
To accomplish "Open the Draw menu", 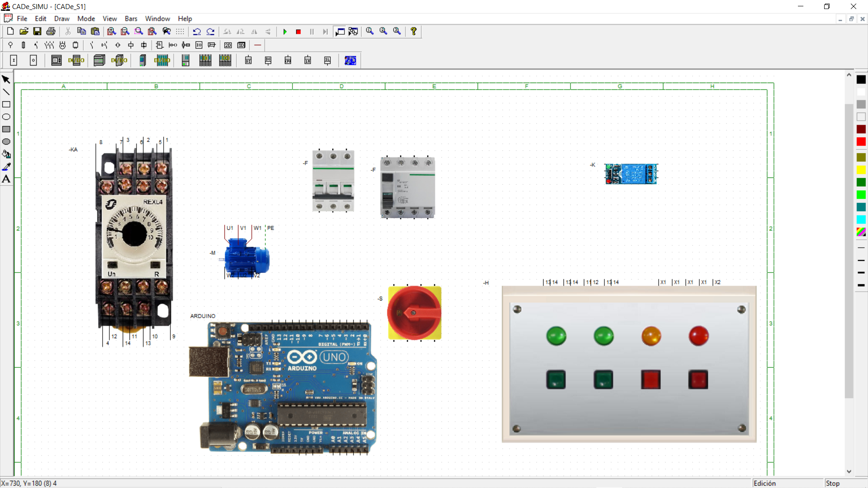I will coord(62,19).
